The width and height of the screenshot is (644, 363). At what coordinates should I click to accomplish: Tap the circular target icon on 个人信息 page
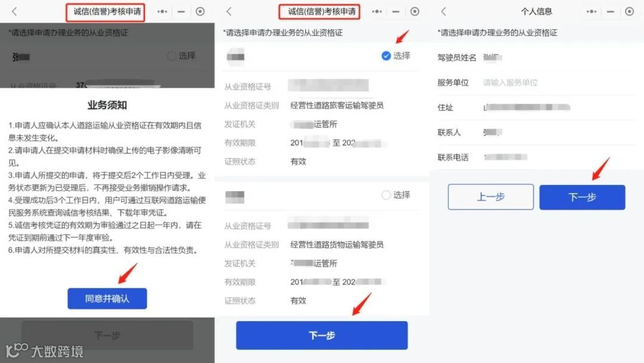(629, 11)
